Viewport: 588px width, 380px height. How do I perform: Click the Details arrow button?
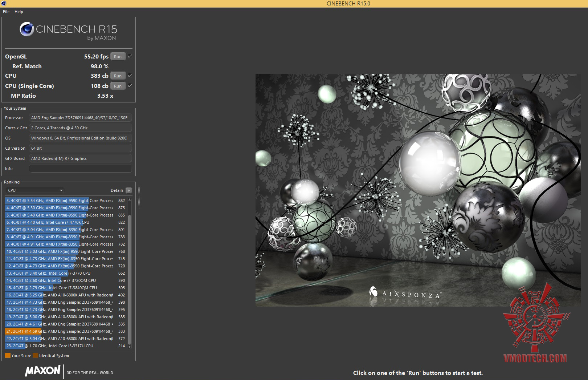point(129,190)
